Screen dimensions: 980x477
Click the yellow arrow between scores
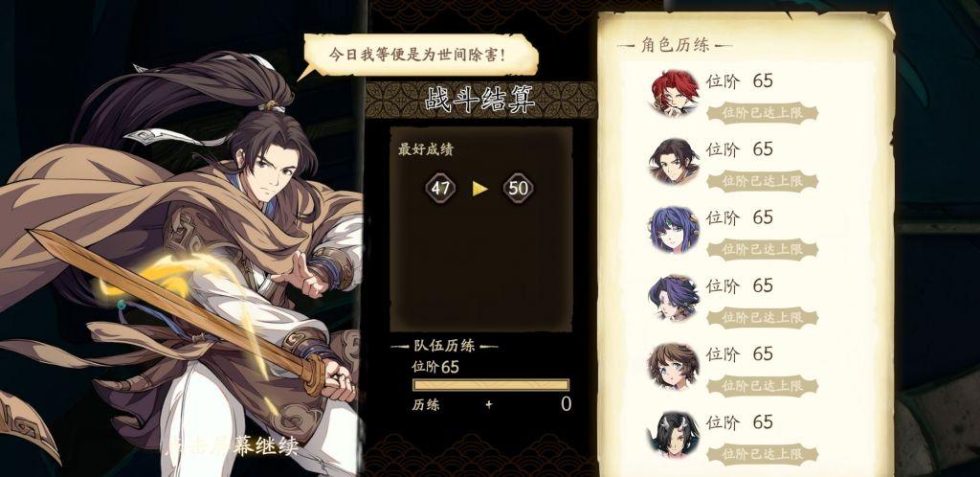(x=480, y=188)
